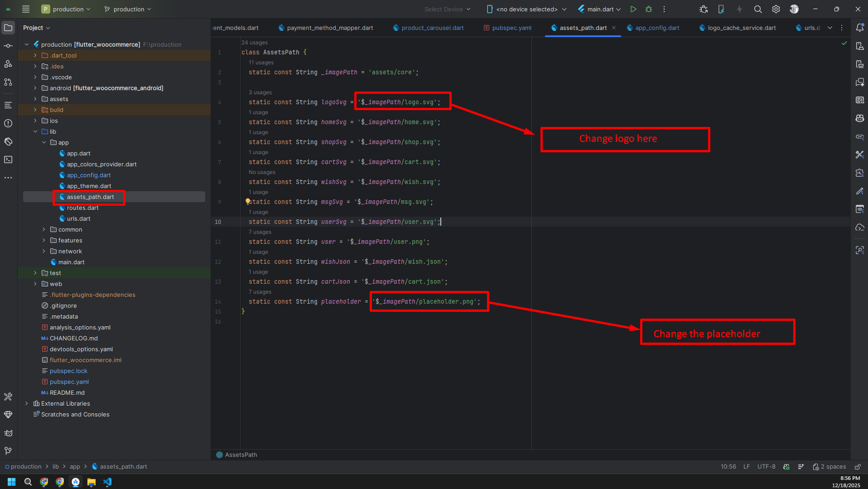Switch to the app_config.dart tab
The width and height of the screenshot is (868, 489).
click(x=657, y=28)
